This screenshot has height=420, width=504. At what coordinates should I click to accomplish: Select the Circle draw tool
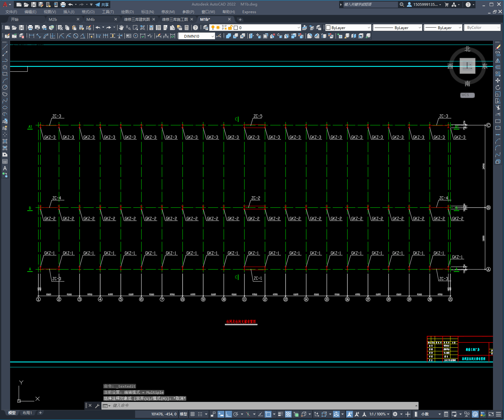[x=5, y=87]
